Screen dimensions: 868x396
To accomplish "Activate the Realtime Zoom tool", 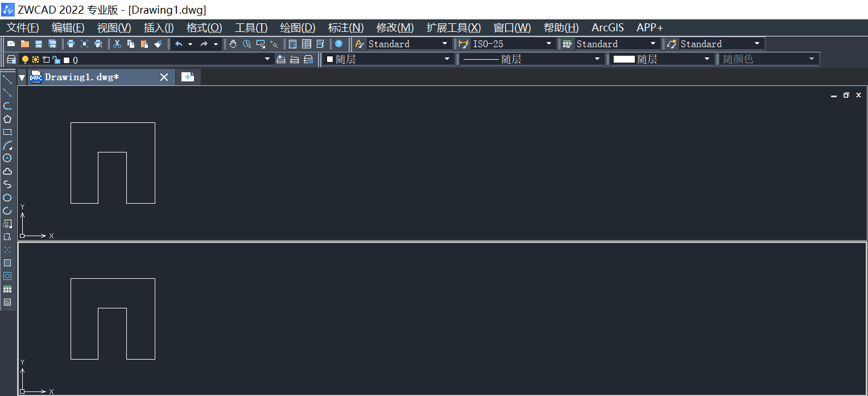I will (247, 44).
